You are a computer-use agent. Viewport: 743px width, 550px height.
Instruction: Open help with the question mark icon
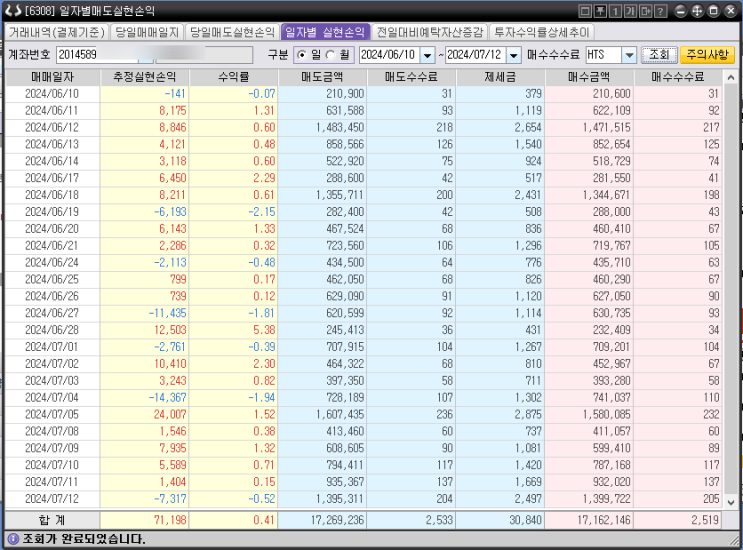(x=661, y=11)
